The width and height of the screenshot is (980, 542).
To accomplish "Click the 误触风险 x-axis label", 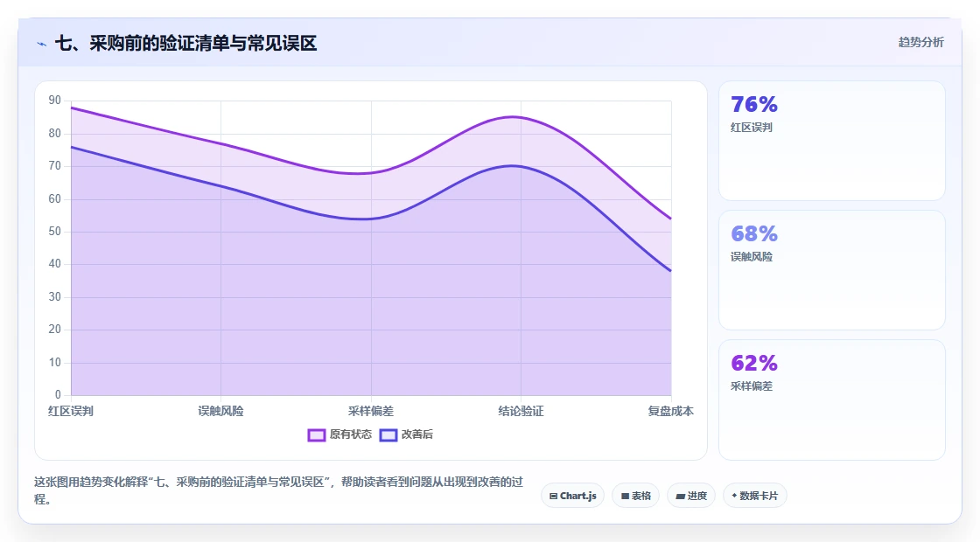I will tap(220, 411).
